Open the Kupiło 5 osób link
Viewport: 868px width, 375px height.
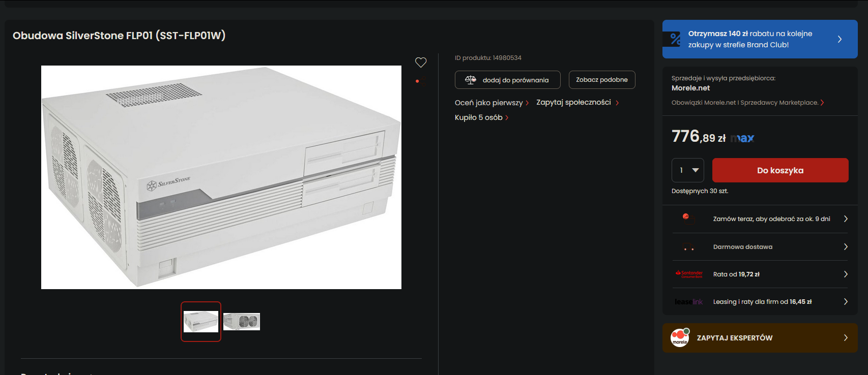481,117
